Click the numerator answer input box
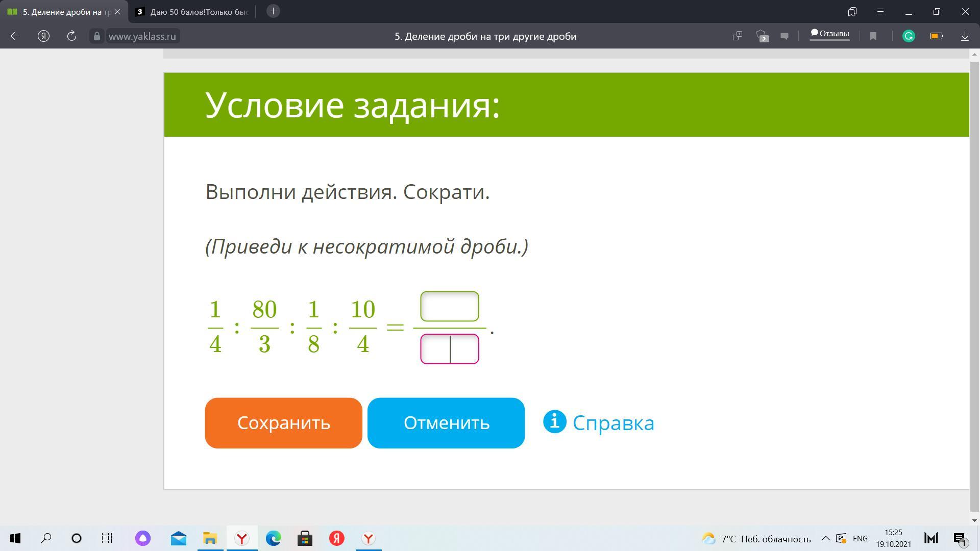Screen dimensions: 980x551 coord(450,306)
